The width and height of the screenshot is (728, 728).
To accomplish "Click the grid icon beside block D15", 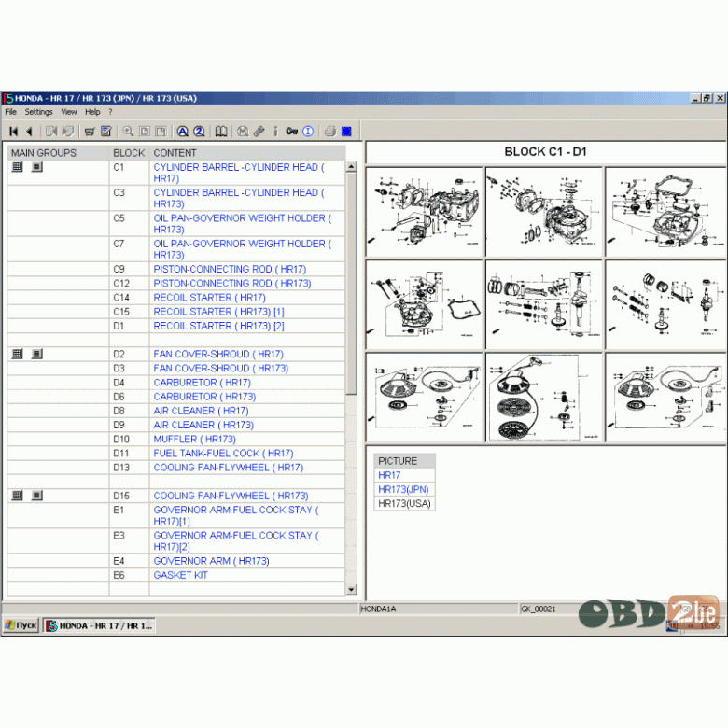I will (17, 496).
